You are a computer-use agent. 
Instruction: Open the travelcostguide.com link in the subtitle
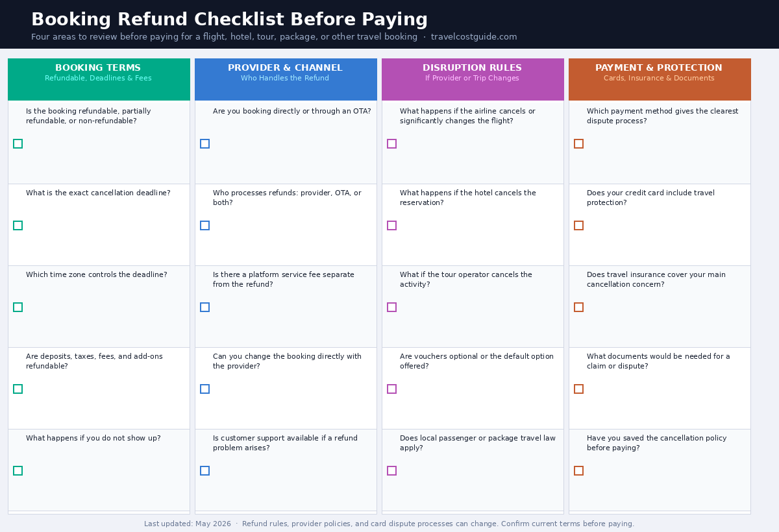(474, 37)
